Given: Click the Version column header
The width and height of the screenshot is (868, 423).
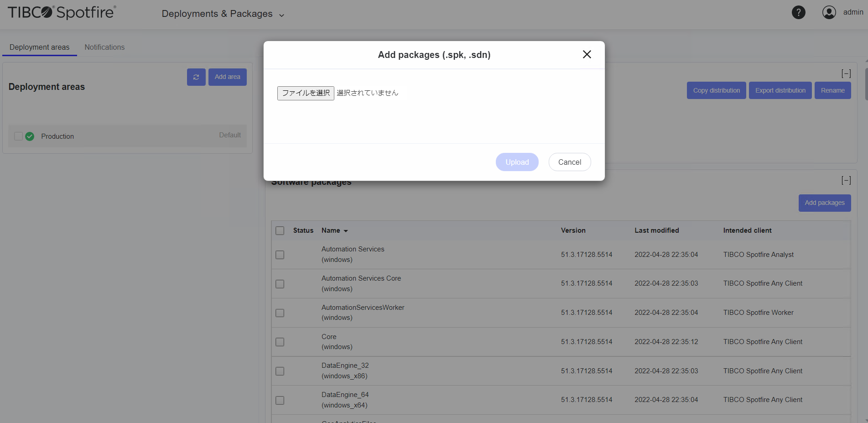Looking at the screenshot, I should pos(573,230).
